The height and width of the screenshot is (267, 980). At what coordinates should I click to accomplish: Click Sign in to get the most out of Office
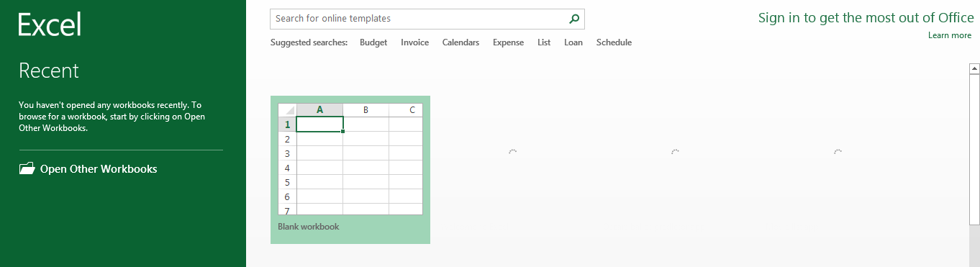pos(866,18)
